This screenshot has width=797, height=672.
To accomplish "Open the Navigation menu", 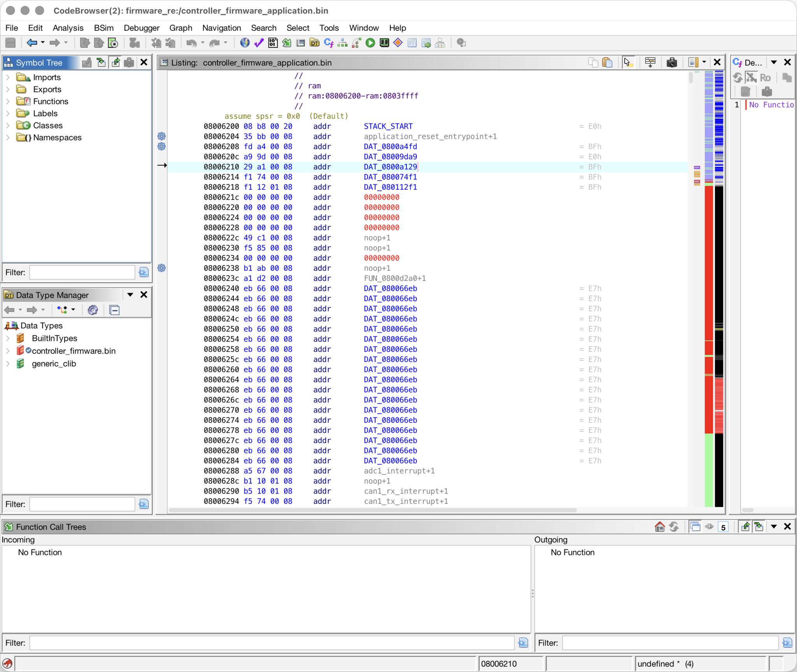I will 221,28.
